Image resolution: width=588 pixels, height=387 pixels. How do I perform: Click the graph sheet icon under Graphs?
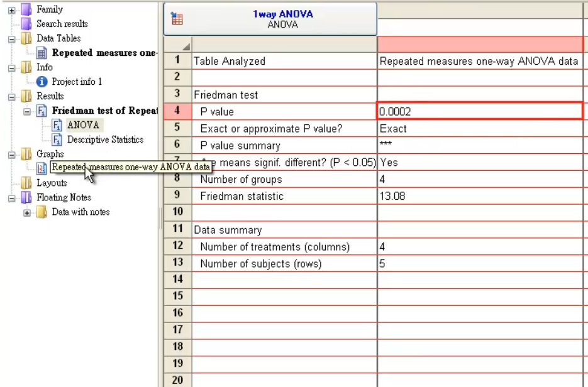click(42, 168)
